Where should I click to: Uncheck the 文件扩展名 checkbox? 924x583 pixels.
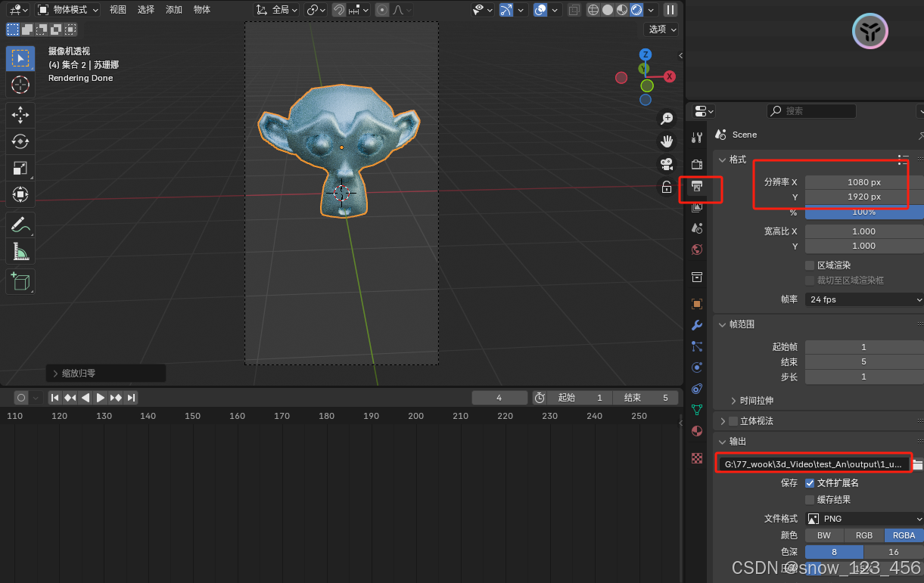click(x=810, y=482)
